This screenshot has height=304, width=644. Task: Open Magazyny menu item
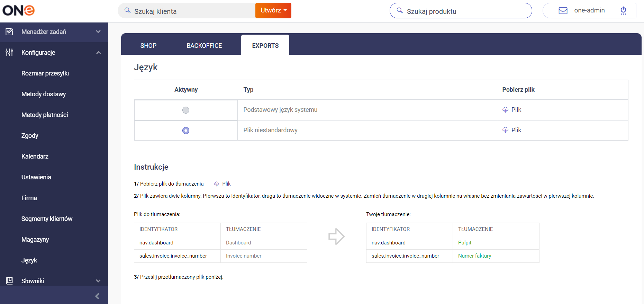[x=35, y=240]
